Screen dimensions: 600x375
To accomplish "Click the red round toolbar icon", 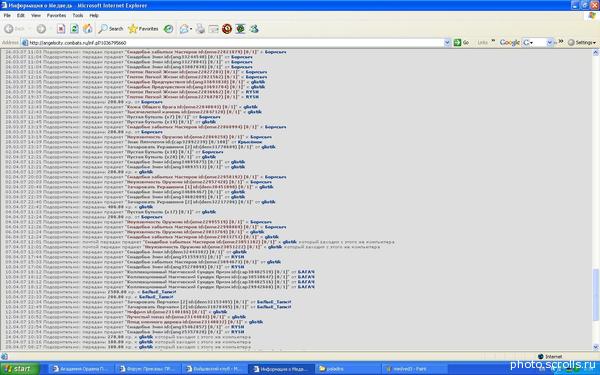I will [227, 29].
